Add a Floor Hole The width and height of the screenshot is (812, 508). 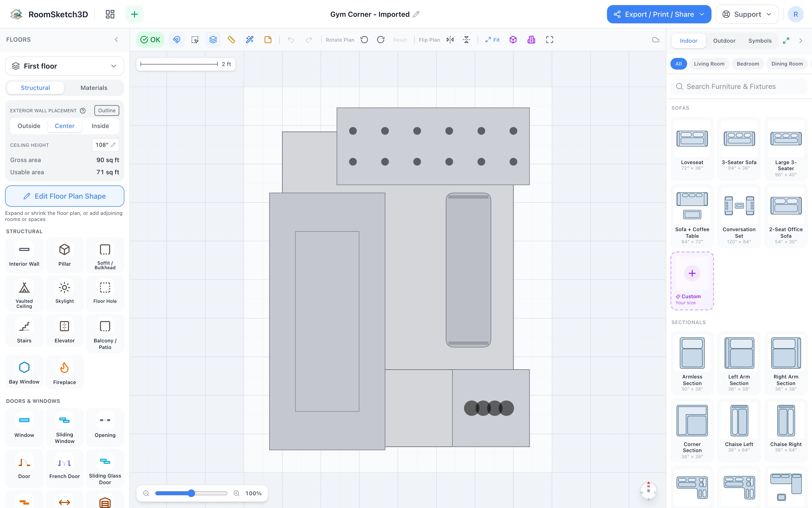105,294
